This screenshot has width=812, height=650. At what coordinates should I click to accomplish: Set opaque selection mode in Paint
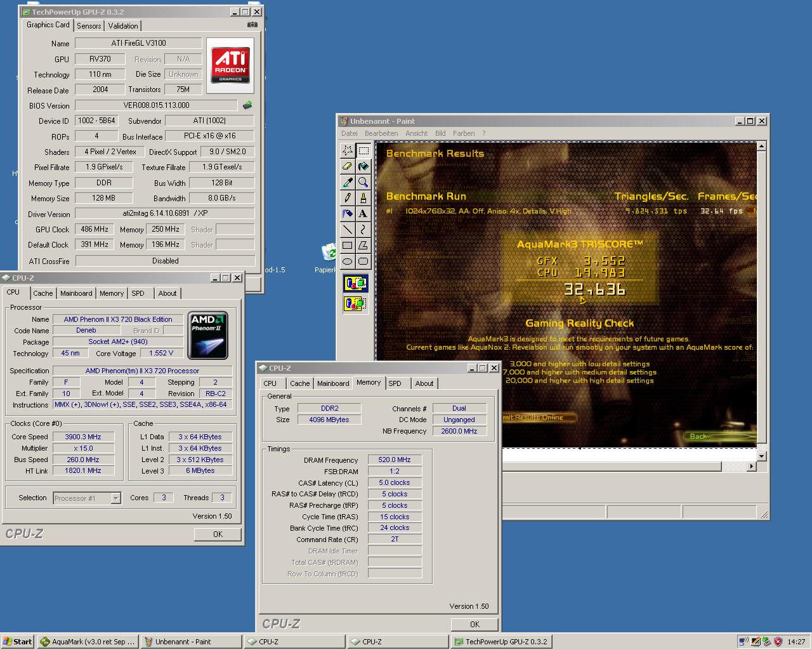(355, 283)
